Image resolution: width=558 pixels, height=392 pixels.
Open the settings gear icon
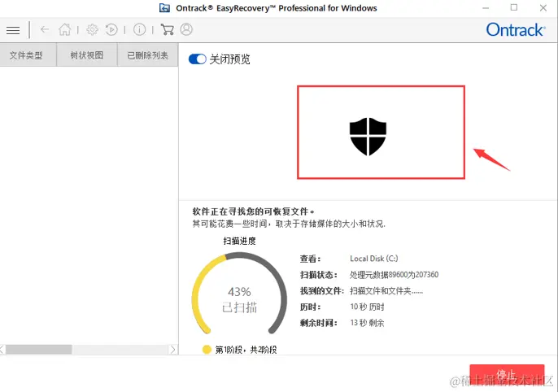(92, 29)
